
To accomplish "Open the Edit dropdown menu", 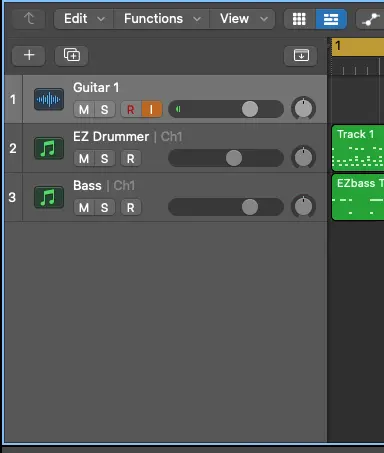I will pos(84,19).
